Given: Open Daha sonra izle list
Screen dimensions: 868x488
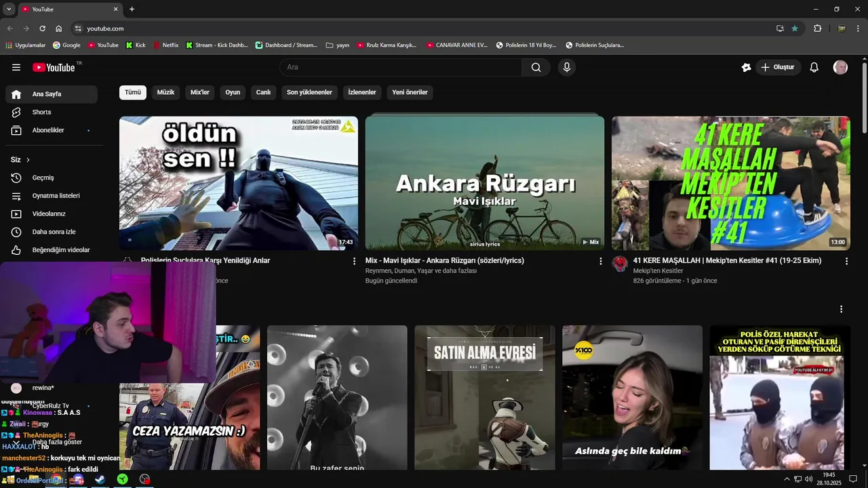Looking at the screenshot, I should click(52, 232).
